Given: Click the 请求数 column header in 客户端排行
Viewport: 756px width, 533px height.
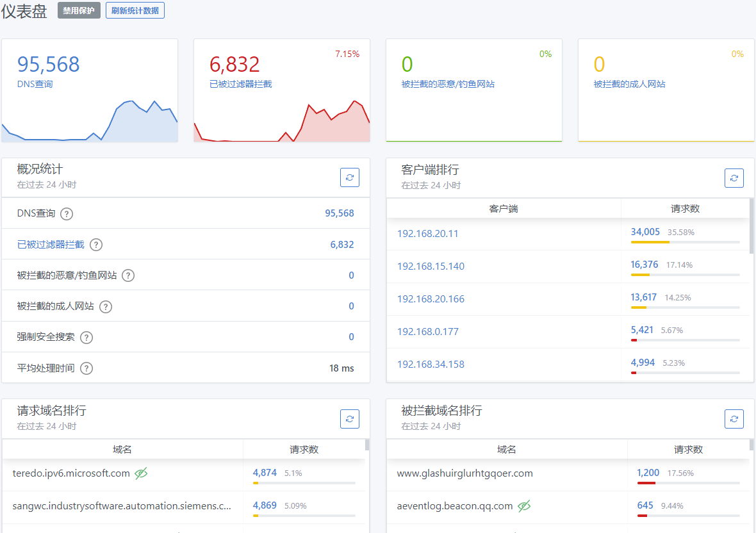Looking at the screenshot, I should click(685, 209).
